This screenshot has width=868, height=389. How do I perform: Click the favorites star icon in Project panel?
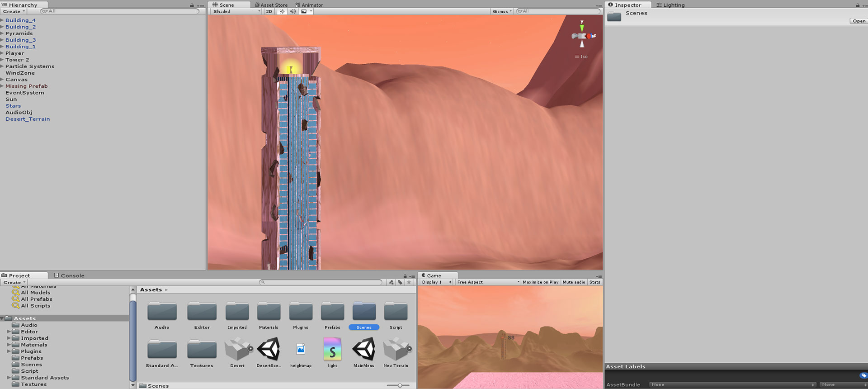click(x=409, y=282)
